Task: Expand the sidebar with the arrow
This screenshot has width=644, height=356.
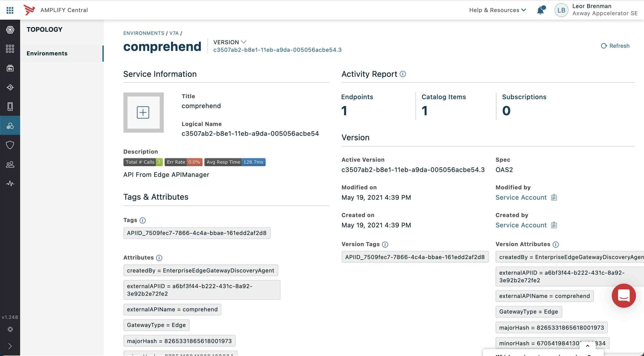Action: coord(10,346)
